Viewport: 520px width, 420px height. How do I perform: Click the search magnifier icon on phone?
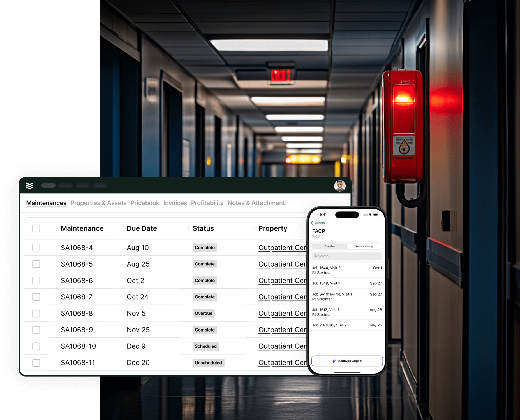[x=315, y=256]
